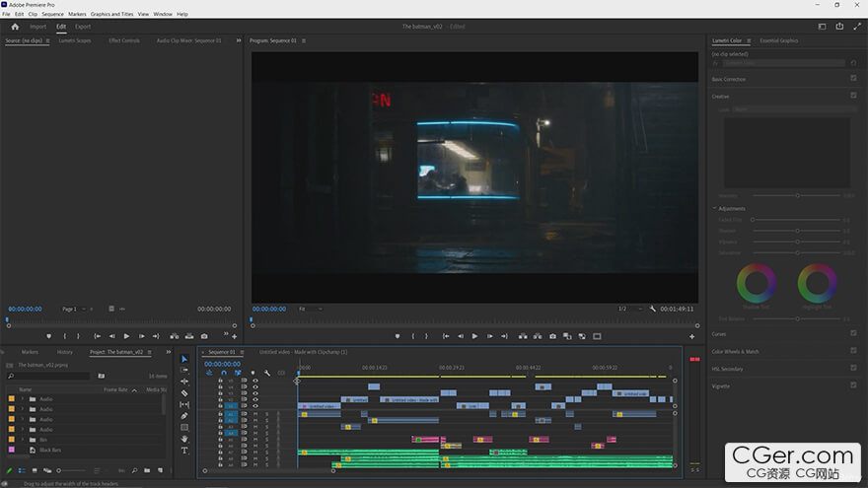Viewport: 868px width, 488px height.
Task: Switch to the Export workspace
Action: pyautogui.click(x=83, y=27)
